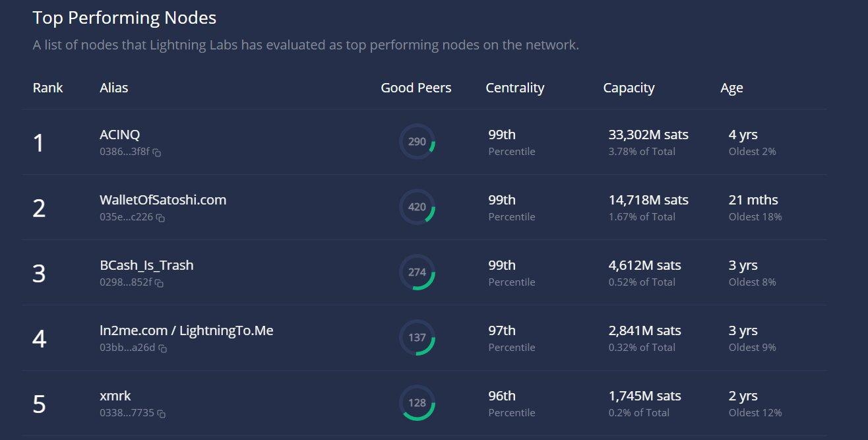The width and height of the screenshot is (868, 440).
Task: Click the 128 good peers gauge
Action: [417, 403]
